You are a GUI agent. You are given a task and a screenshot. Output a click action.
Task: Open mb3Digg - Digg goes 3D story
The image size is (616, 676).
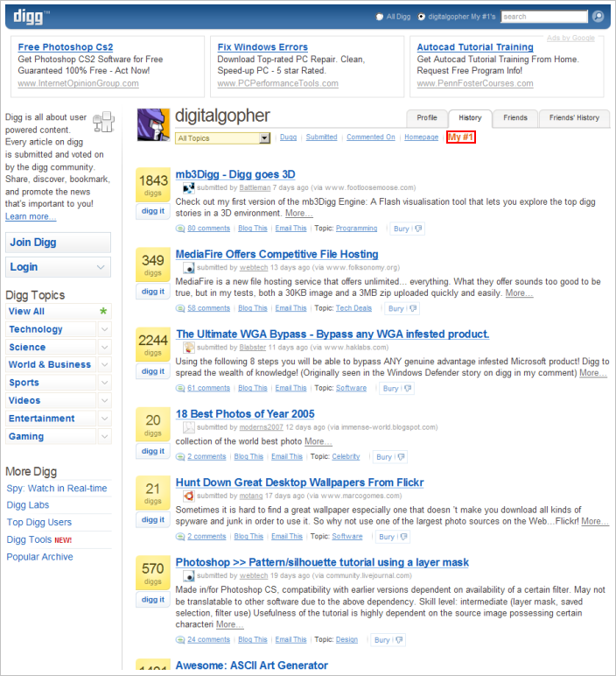(x=235, y=174)
